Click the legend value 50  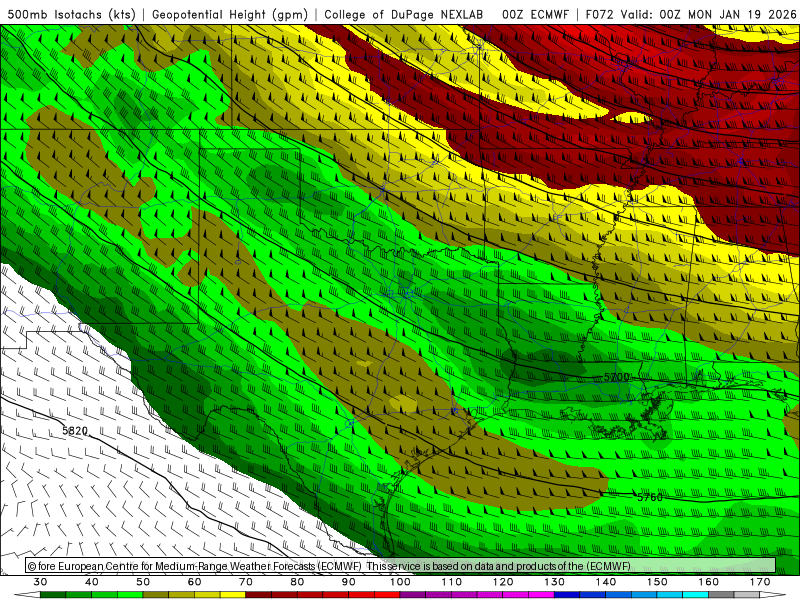(x=143, y=582)
